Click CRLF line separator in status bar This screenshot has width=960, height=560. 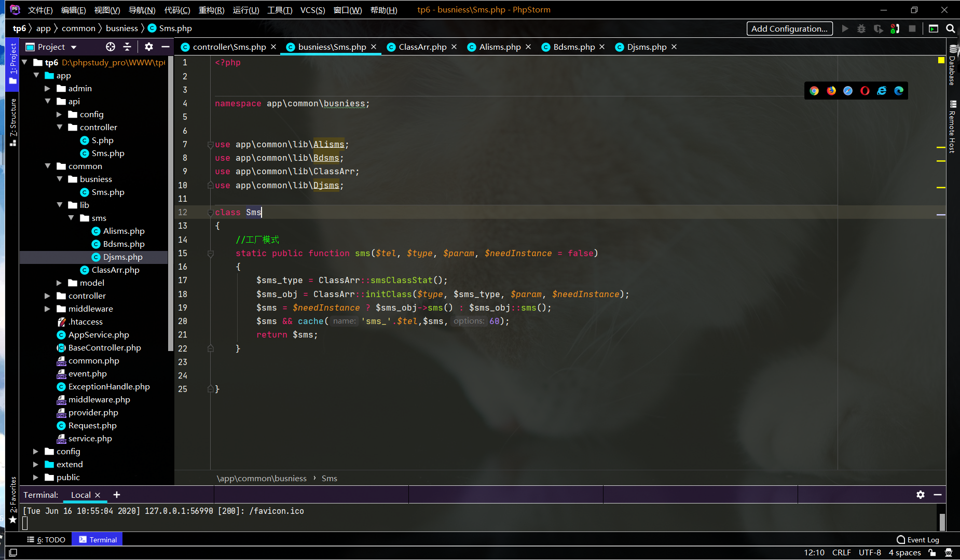[x=841, y=553]
